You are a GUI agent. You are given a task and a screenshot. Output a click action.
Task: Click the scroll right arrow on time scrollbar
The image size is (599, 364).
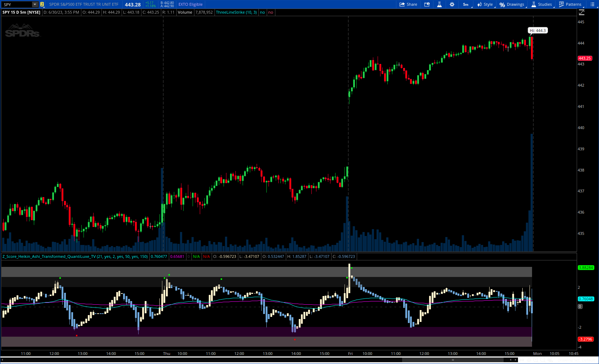pos(515,360)
